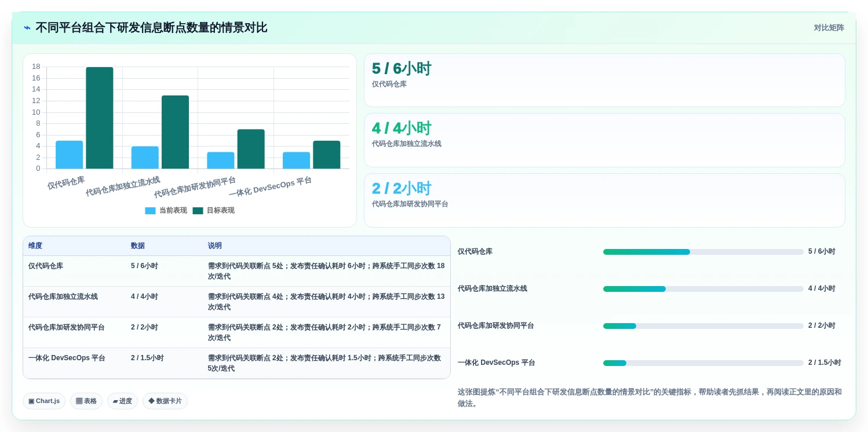Screen dimensions: 868x432
Task: Click the Chart.js tag chip
Action: (x=44, y=401)
